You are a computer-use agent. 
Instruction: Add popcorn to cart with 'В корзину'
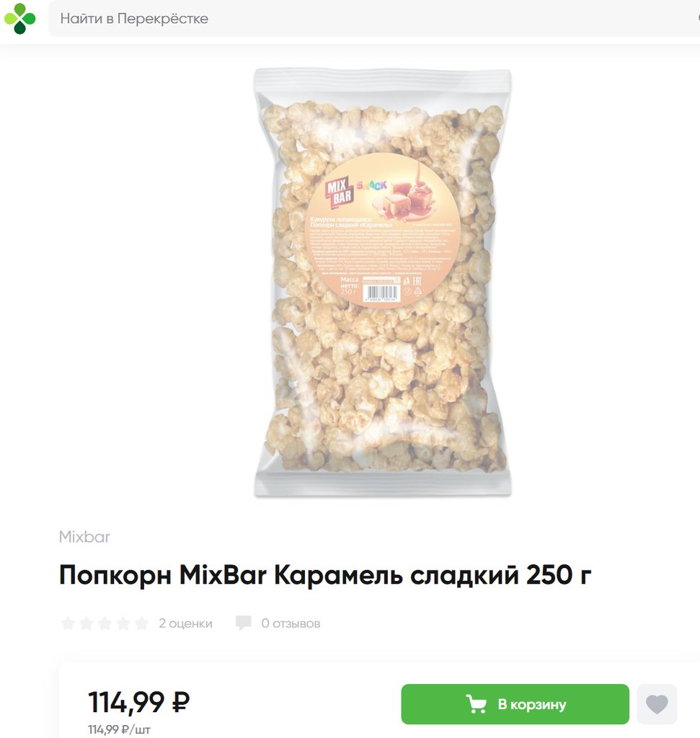[515, 704]
